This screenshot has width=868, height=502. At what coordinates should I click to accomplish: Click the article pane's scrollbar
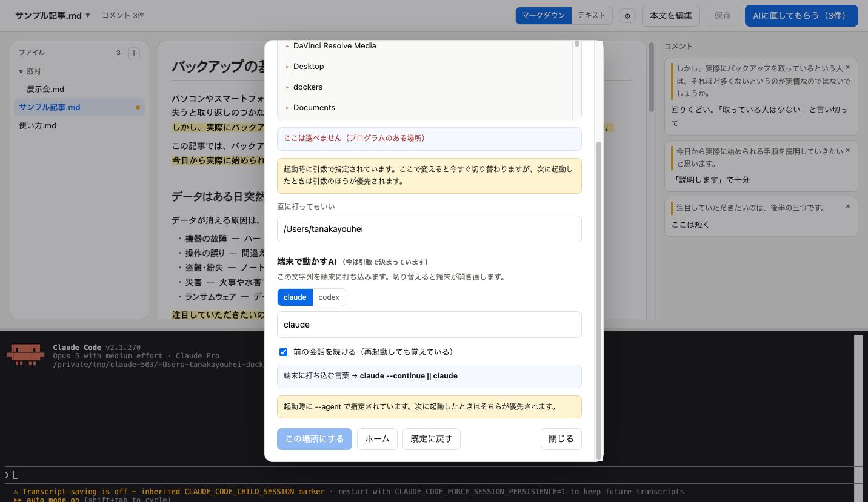click(652, 77)
